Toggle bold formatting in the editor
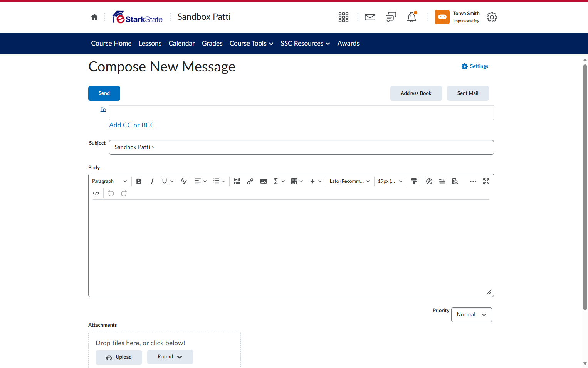This screenshot has width=588, height=368. pyautogui.click(x=139, y=181)
